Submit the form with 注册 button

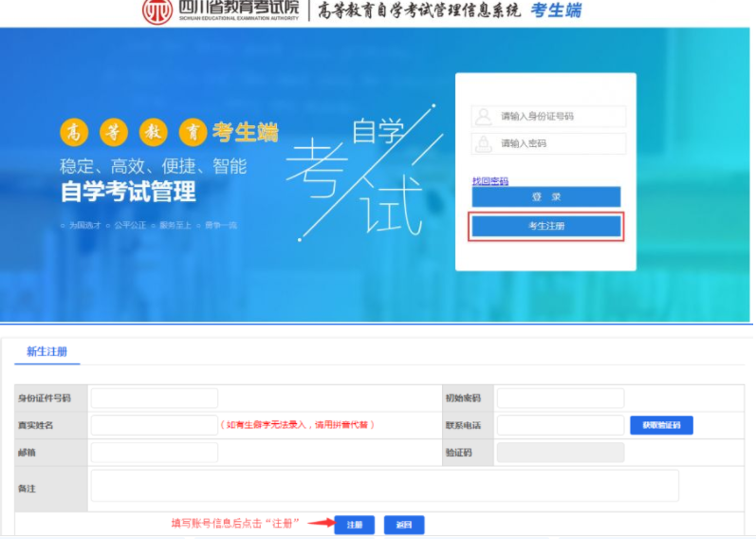click(x=355, y=525)
